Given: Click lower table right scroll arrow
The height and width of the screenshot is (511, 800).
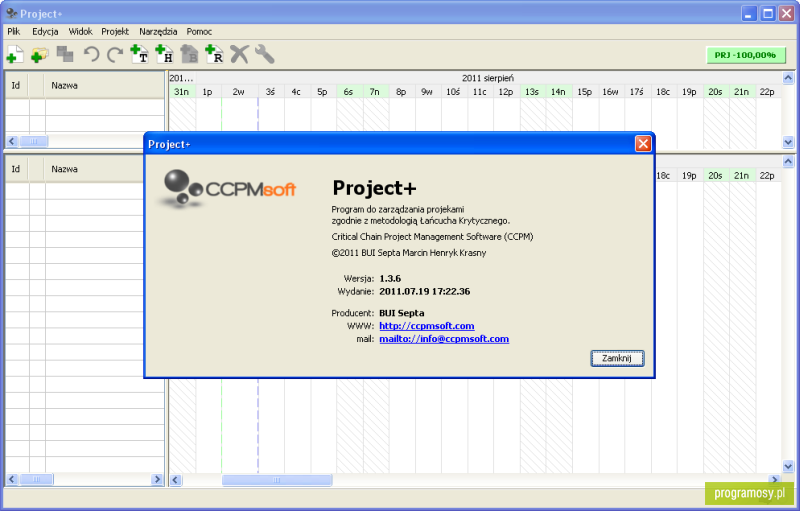Looking at the screenshot, I should (x=157, y=479).
